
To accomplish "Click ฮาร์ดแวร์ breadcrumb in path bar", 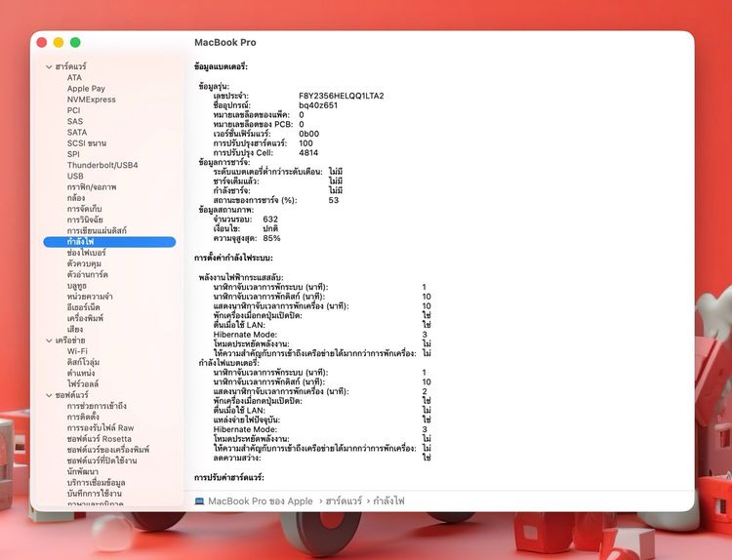I will [344, 501].
